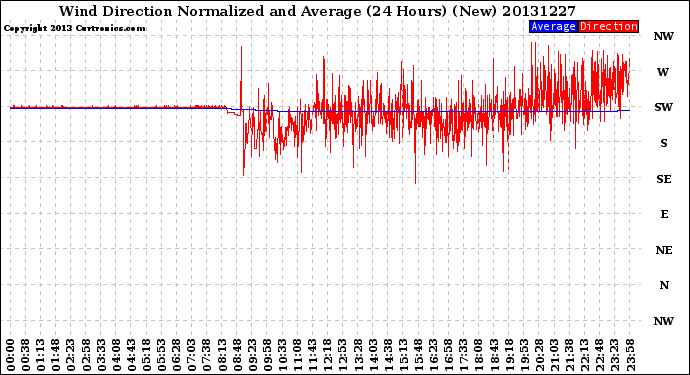Click the 09:23 time axis label

[252, 355]
